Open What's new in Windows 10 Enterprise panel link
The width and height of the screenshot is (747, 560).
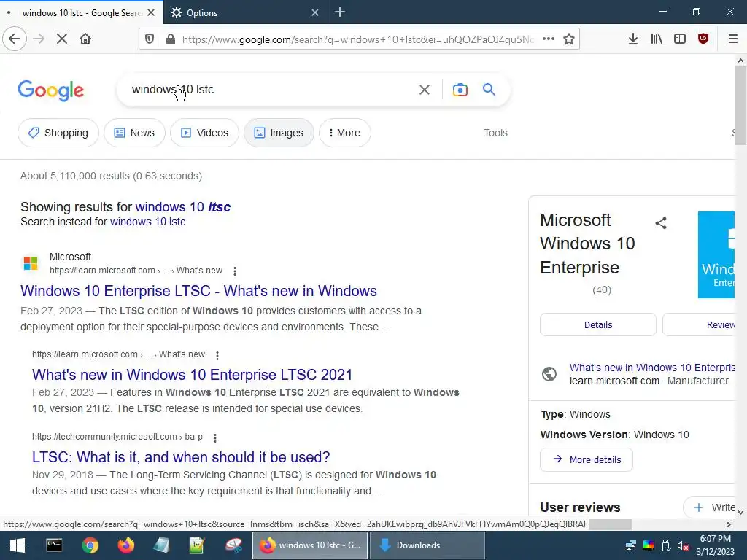[652, 368]
